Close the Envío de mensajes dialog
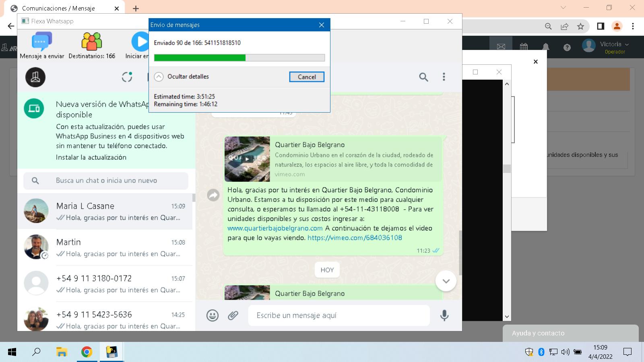 321,25
